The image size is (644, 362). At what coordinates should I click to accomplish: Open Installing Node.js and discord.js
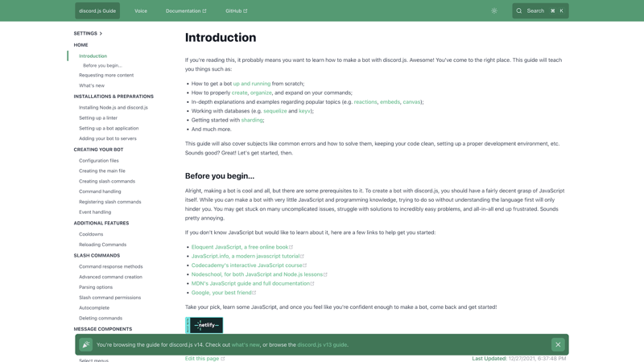(114, 108)
